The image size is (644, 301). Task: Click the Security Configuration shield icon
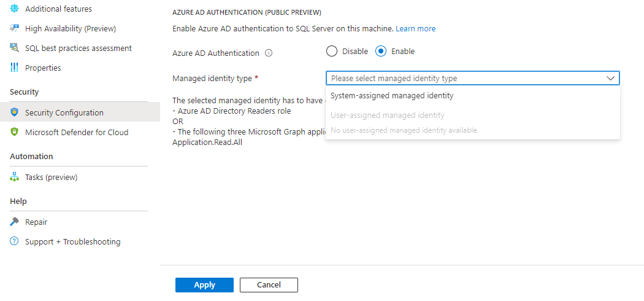coord(14,112)
